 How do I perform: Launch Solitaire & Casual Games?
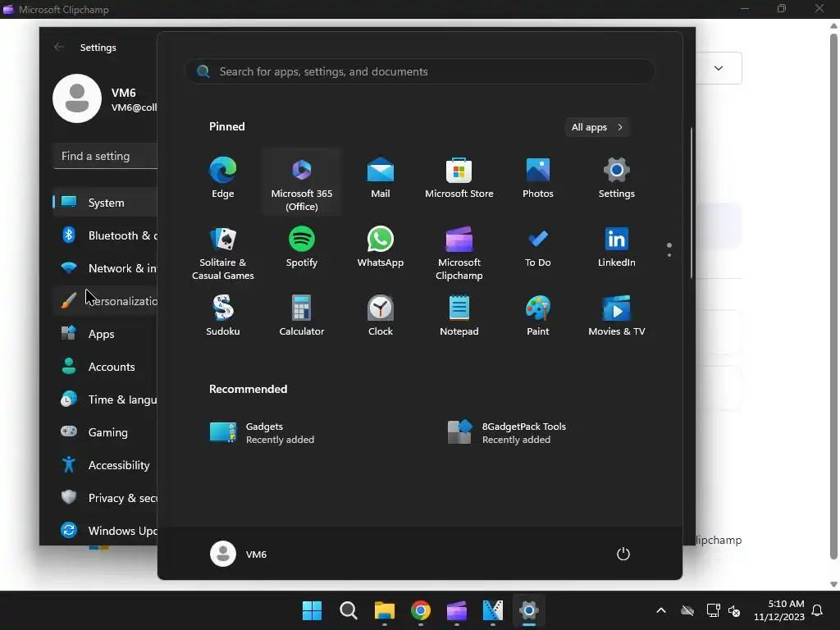click(x=223, y=252)
